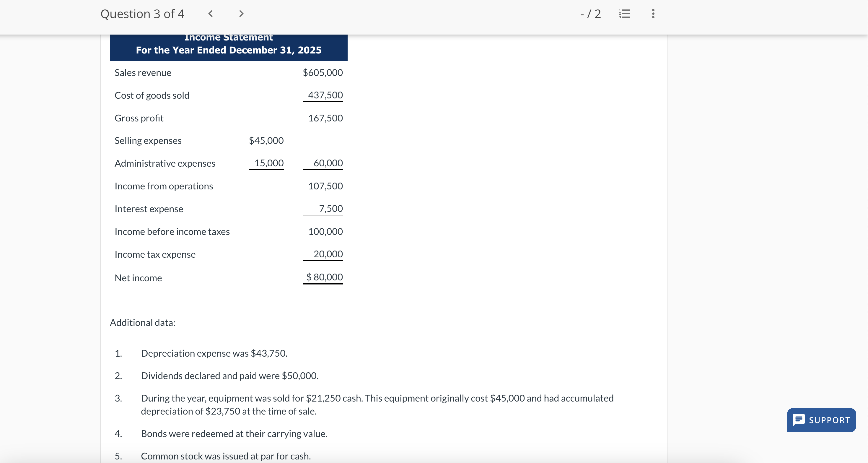The width and height of the screenshot is (868, 463).
Task: Click the '- / 2' score indicator
Action: [x=590, y=14]
